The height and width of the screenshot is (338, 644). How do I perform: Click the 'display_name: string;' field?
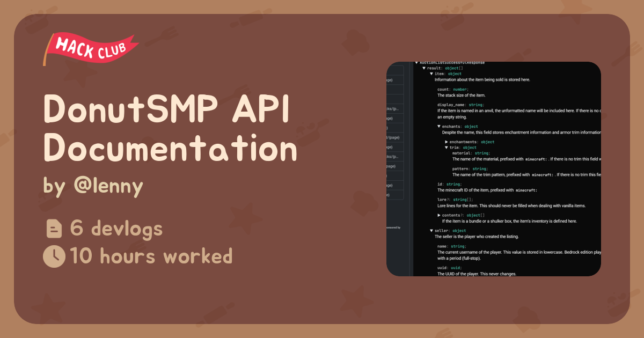[x=461, y=105]
